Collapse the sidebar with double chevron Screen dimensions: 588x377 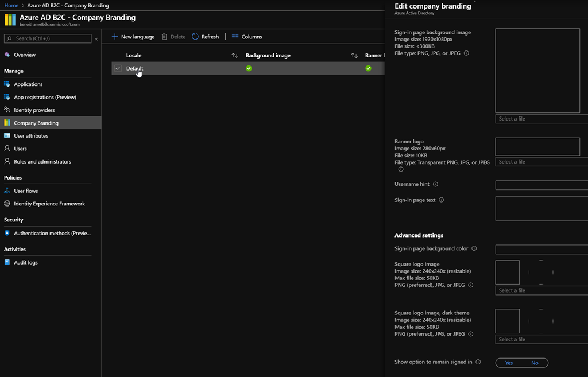tap(96, 38)
